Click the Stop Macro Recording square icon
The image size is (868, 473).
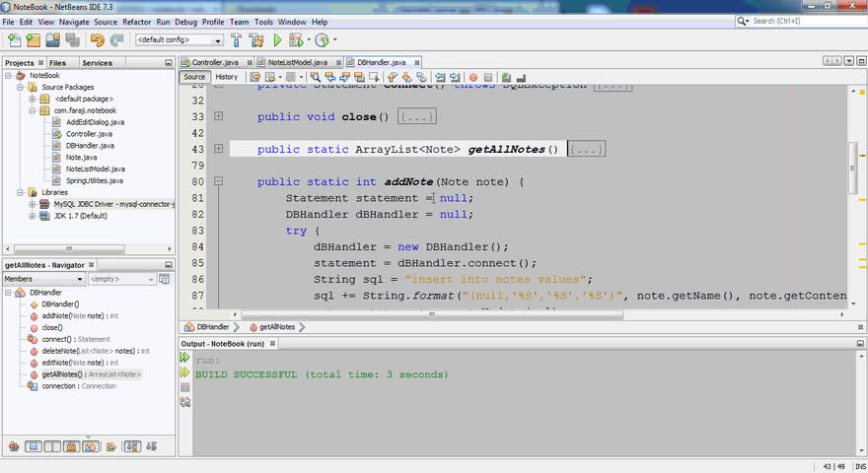coord(487,77)
